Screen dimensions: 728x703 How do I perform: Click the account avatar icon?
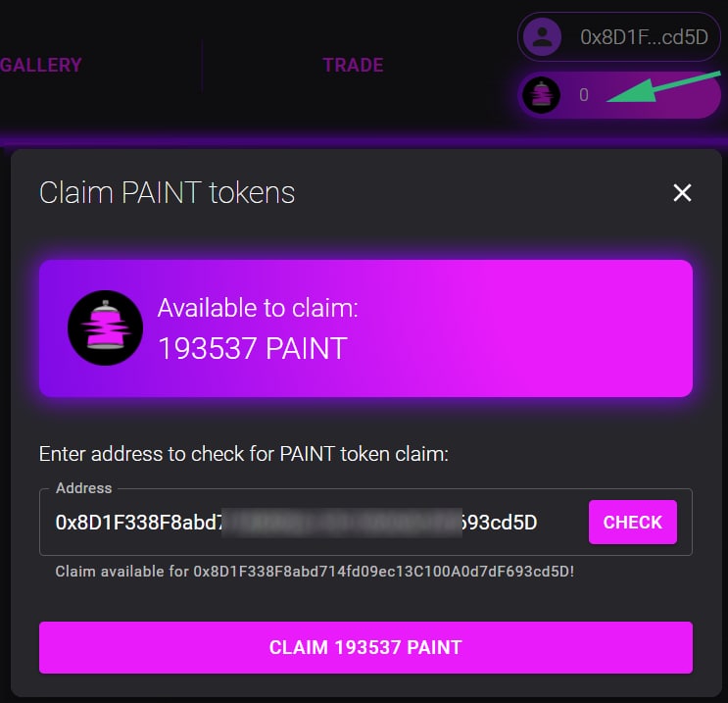[541, 37]
